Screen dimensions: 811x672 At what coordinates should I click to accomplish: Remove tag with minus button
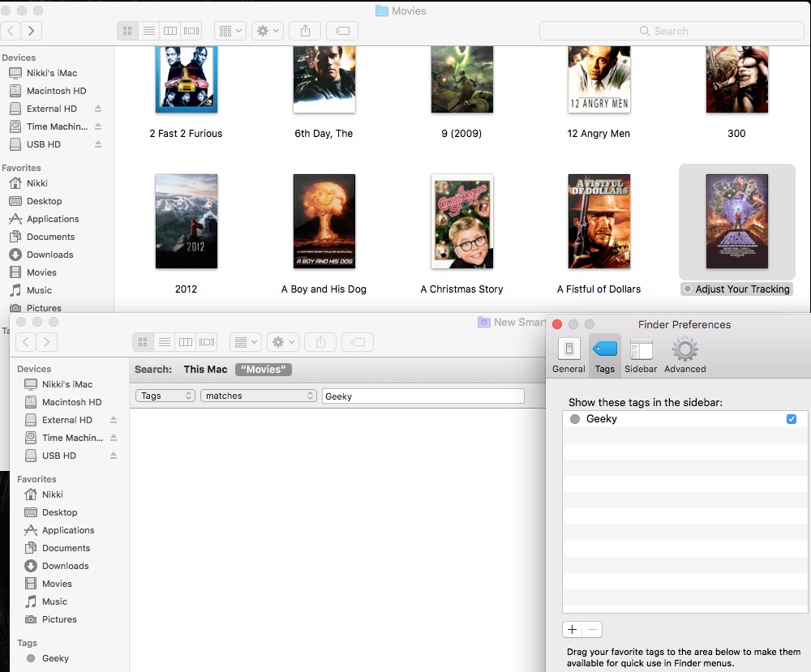coord(593,630)
